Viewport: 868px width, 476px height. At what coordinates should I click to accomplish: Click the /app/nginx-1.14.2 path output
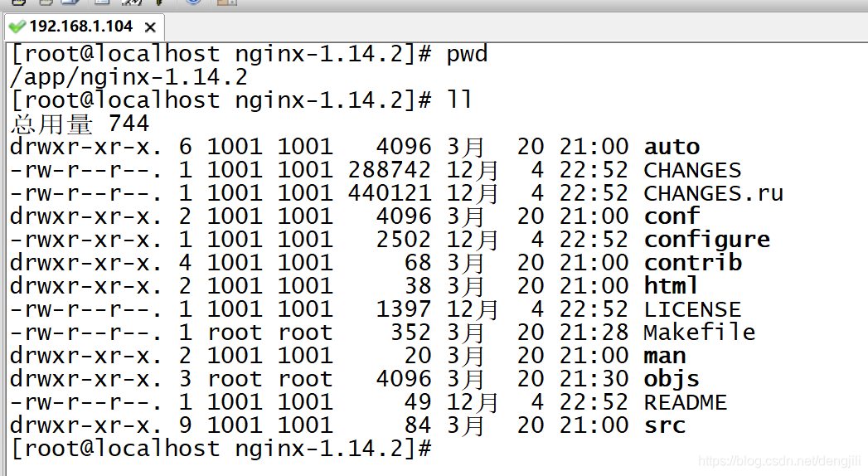point(129,77)
